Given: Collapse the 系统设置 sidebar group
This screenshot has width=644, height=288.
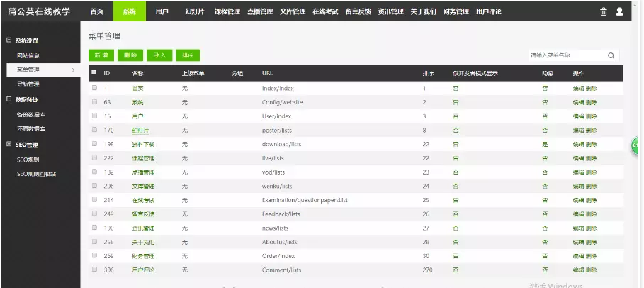Looking at the screenshot, I should click(x=9, y=40).
